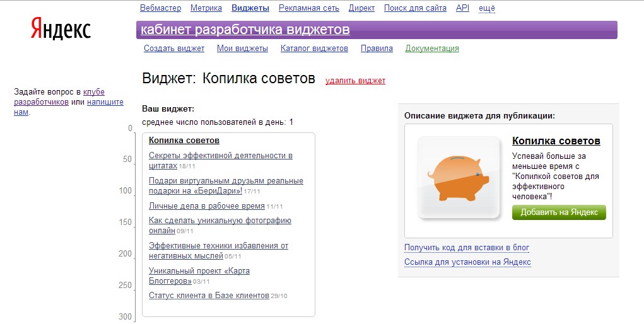
Task: Click the Yandex logo
Action: pyautogui.click(x=61, y=28)
